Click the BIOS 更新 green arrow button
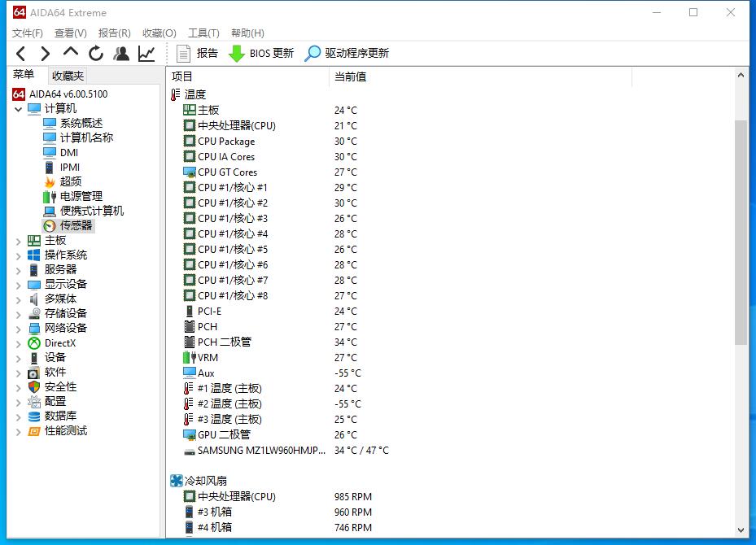The height and width of the screenshot is (545, 756). [x=260, y=54]
